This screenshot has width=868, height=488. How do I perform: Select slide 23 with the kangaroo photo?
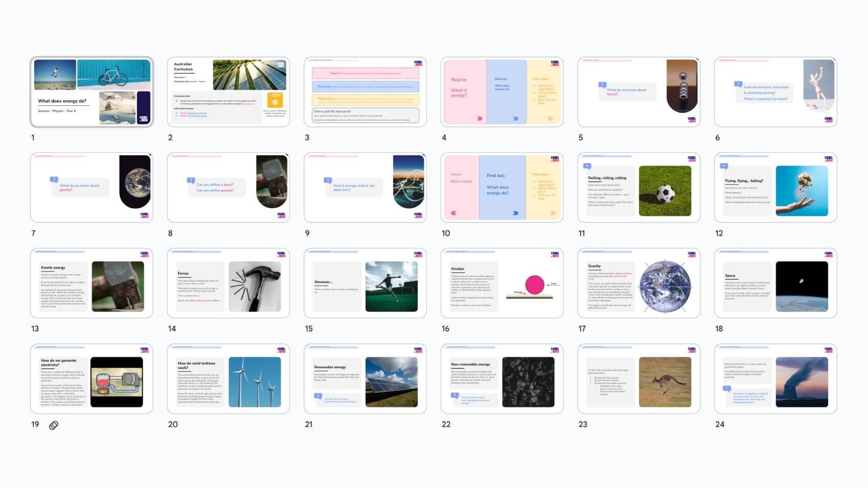tap(638, 379)
